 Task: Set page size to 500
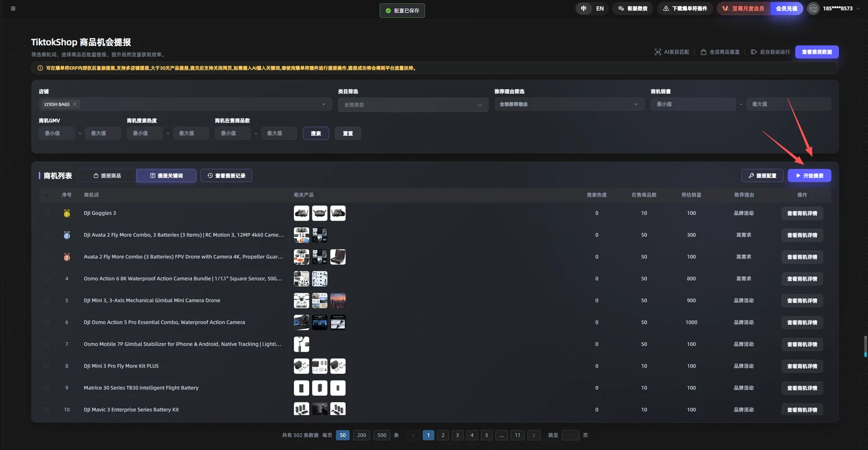[382, 435]
